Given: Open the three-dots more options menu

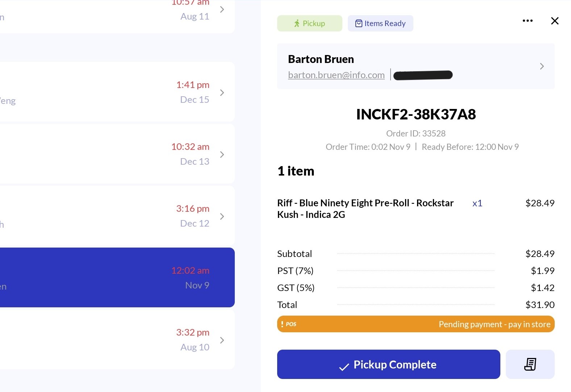Looking at the screenshot, I should (528, 21).
